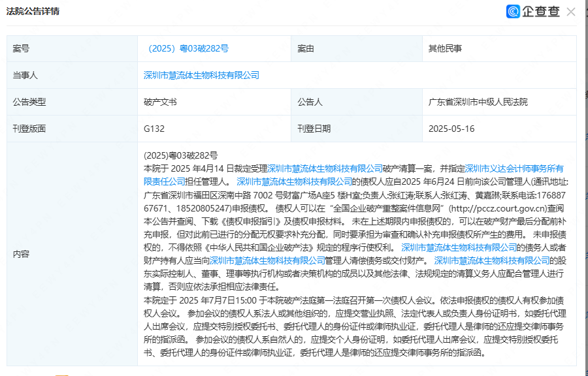The image size is (588, 376).
Task: Click the 刊登版面 label cell
Action: coord(72,129)
